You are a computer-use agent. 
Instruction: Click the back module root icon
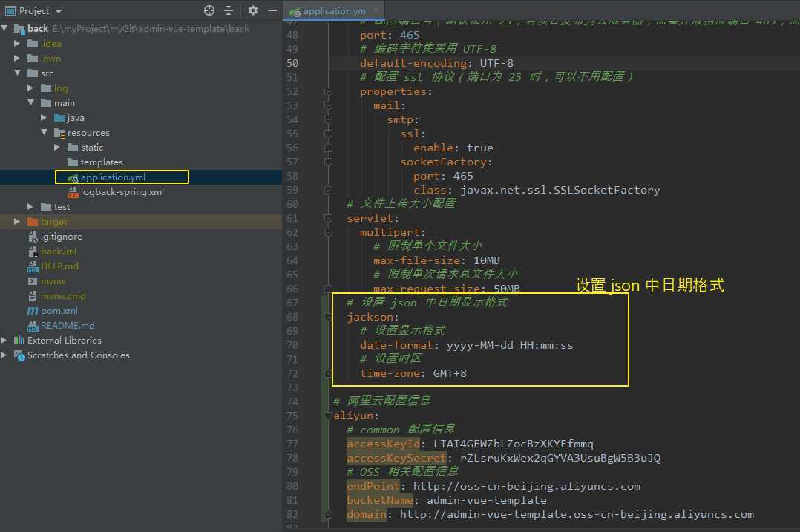point(19,28)
